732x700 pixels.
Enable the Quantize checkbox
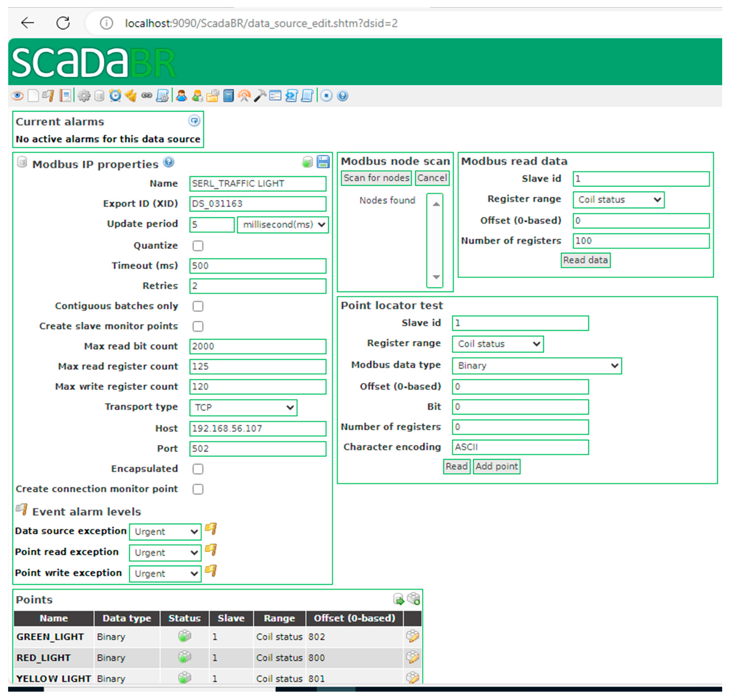(x=198, y=246)
